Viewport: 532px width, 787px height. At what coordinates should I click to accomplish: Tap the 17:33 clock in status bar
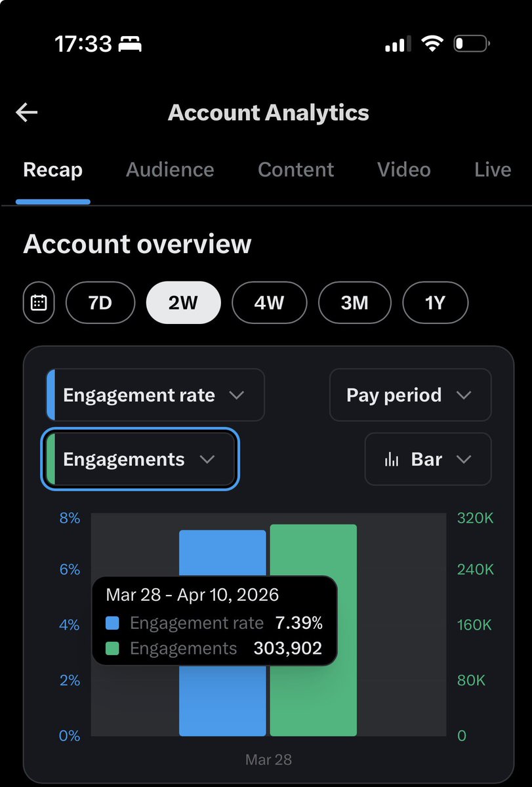[83, 44]
